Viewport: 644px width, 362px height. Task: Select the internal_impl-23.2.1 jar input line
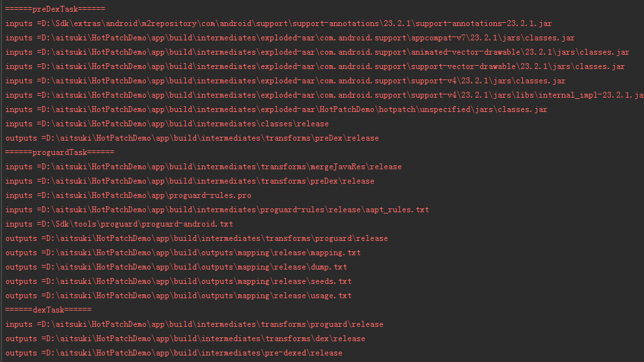tap(324, 95)
